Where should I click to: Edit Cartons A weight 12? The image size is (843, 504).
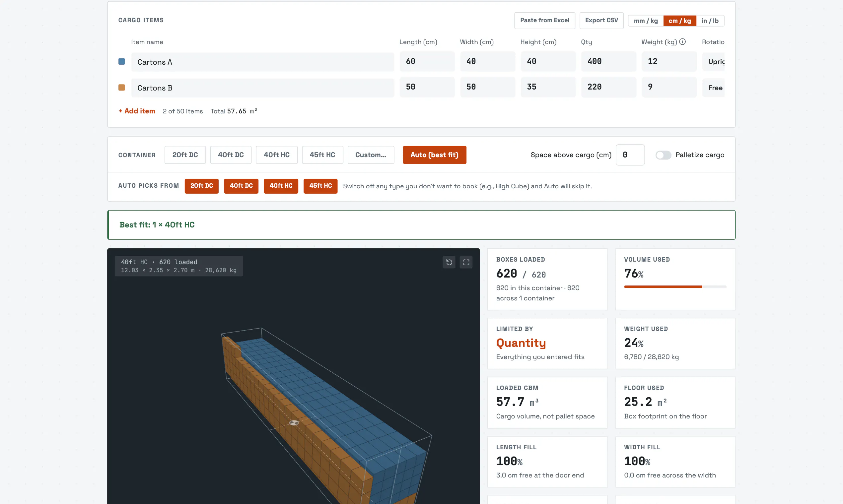[669, 61]
